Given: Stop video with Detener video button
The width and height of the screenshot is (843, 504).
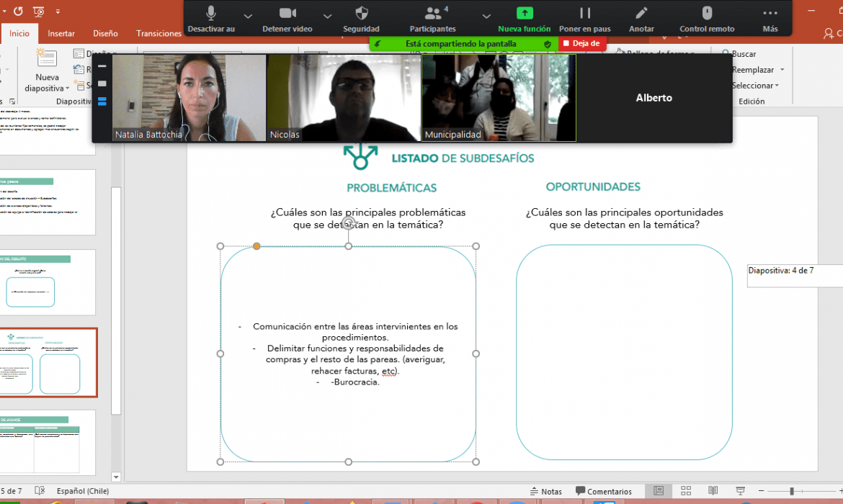Looking at the screenshot, I should click(x=287, y=14).
